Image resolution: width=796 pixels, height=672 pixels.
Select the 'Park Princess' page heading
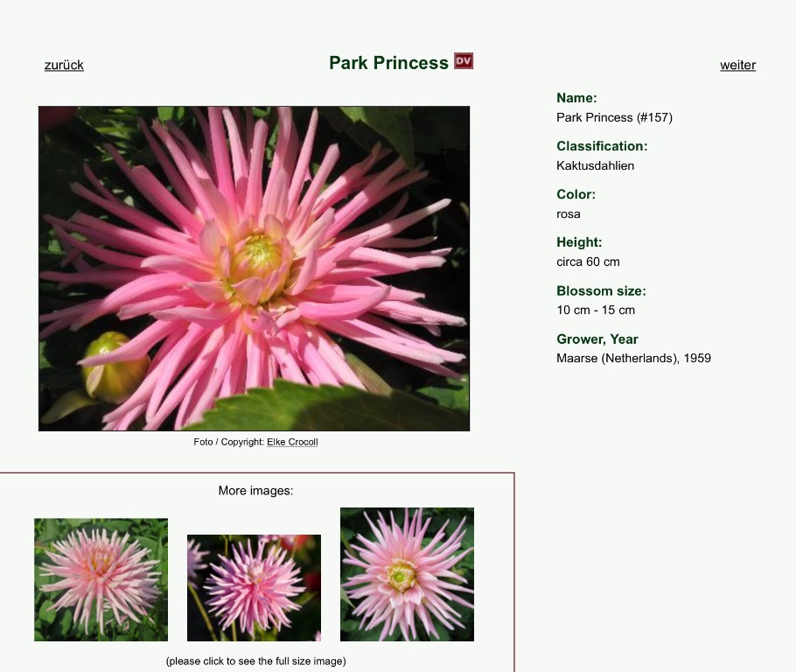pyautogui.click(x=389, y=63)
